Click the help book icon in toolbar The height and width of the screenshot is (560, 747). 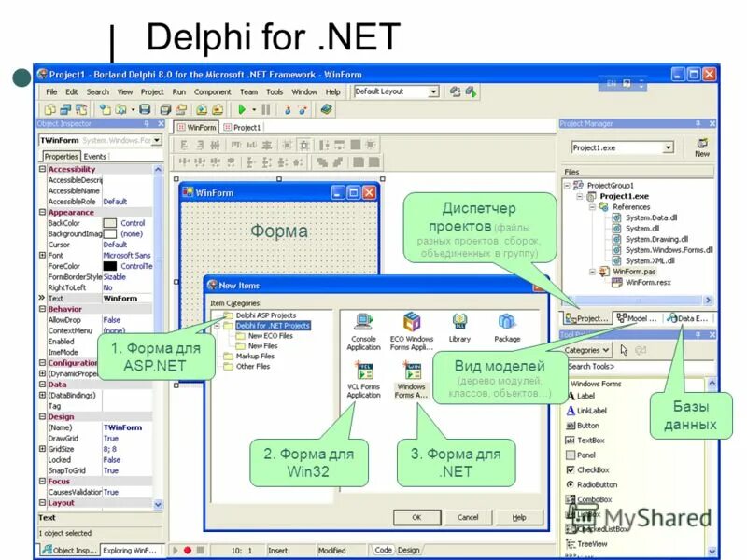tap(326, 109)
